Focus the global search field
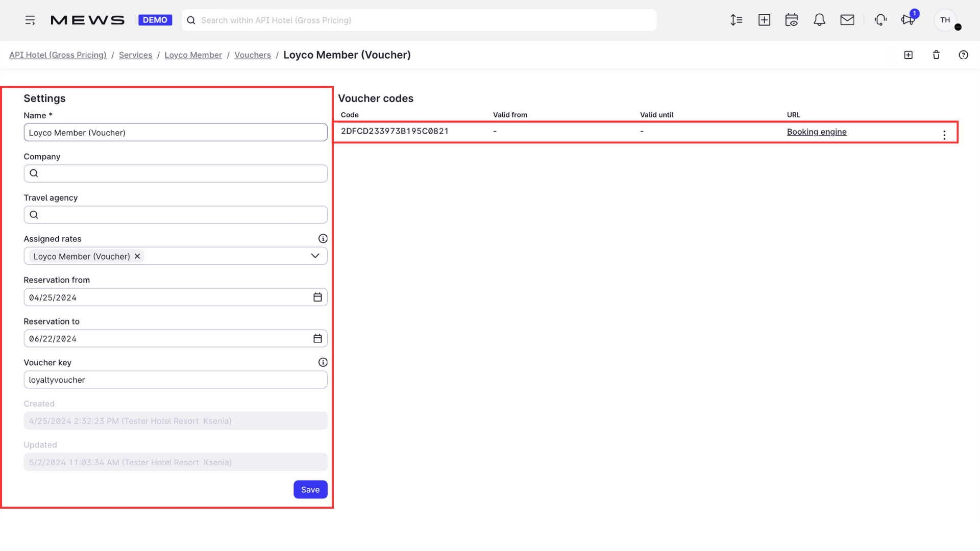 (419, 20)
